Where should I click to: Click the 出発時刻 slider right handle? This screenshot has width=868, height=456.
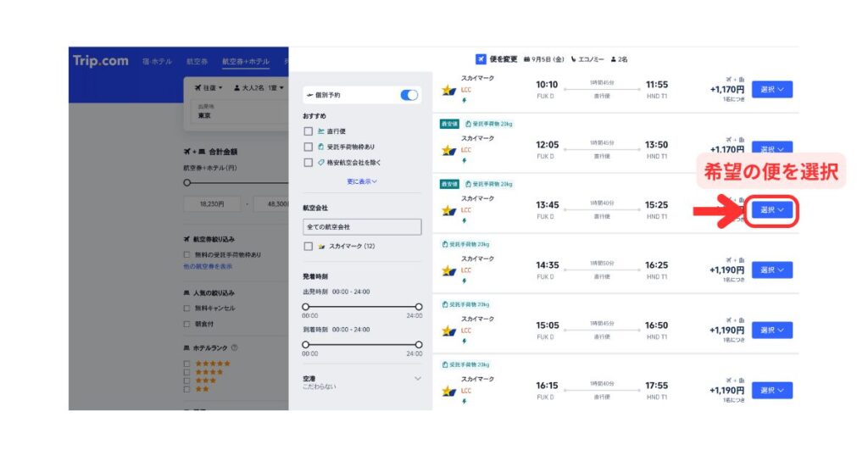[419, 307]
